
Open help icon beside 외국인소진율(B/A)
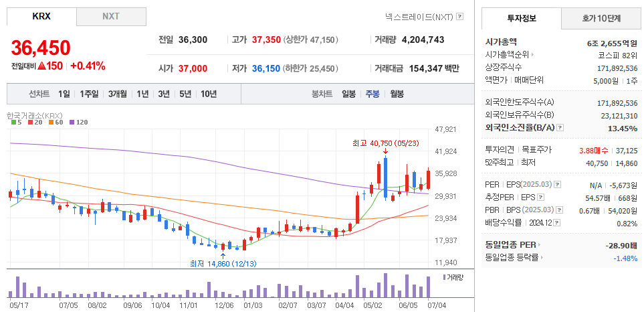(x=560, y=128)
